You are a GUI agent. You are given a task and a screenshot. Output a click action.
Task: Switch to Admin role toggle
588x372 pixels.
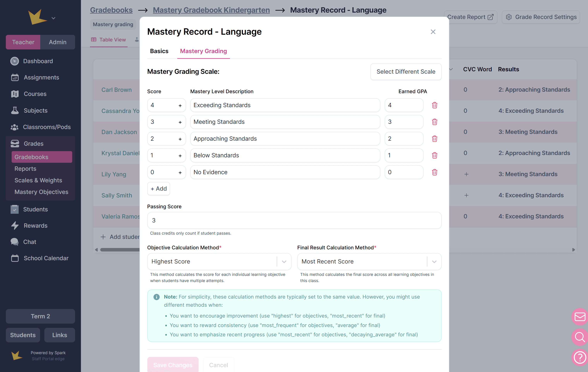57,42
